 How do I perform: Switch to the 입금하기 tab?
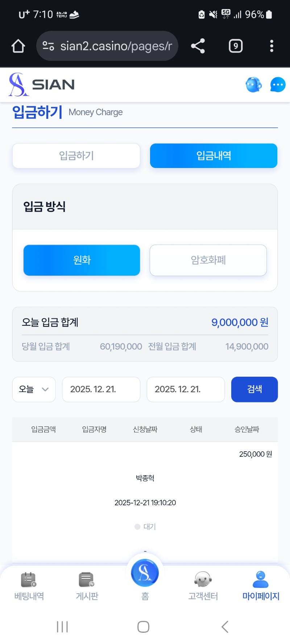(x=76, y=156)
